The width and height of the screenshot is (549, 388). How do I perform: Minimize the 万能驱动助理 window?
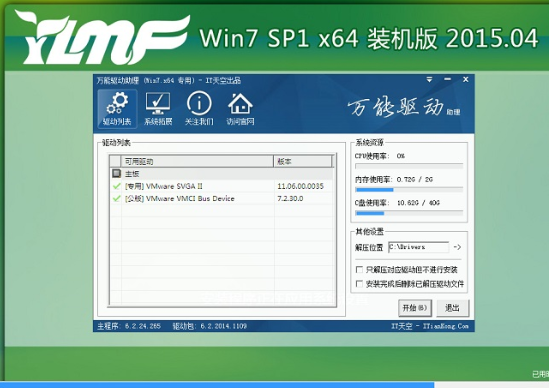447,79
